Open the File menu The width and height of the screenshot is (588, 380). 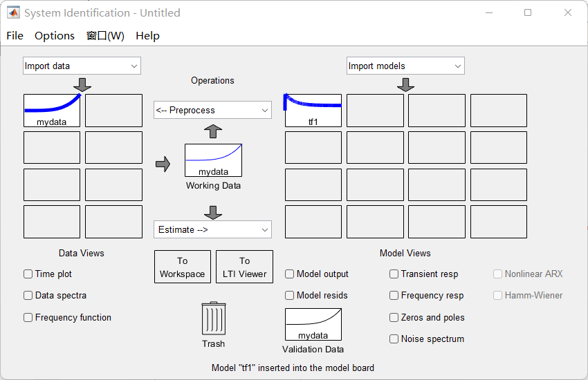pyautogui.click(x=15, y=35)
